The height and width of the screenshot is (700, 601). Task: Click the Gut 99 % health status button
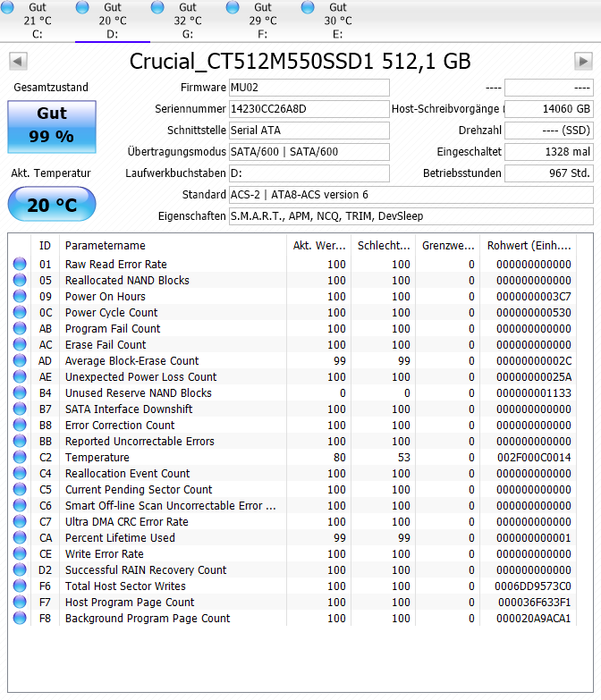[x=52, y=127]
